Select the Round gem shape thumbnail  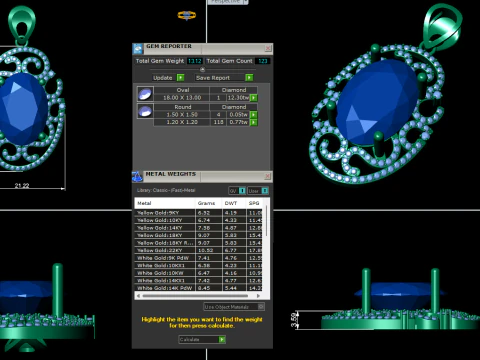pyautogui.click(x=145, y=111)
